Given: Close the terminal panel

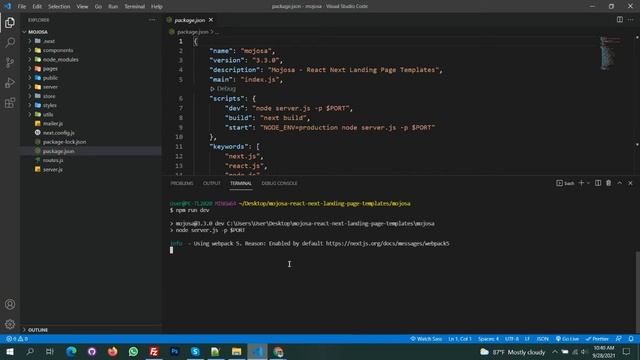Looking at the screenshot, I should point(630,183).
